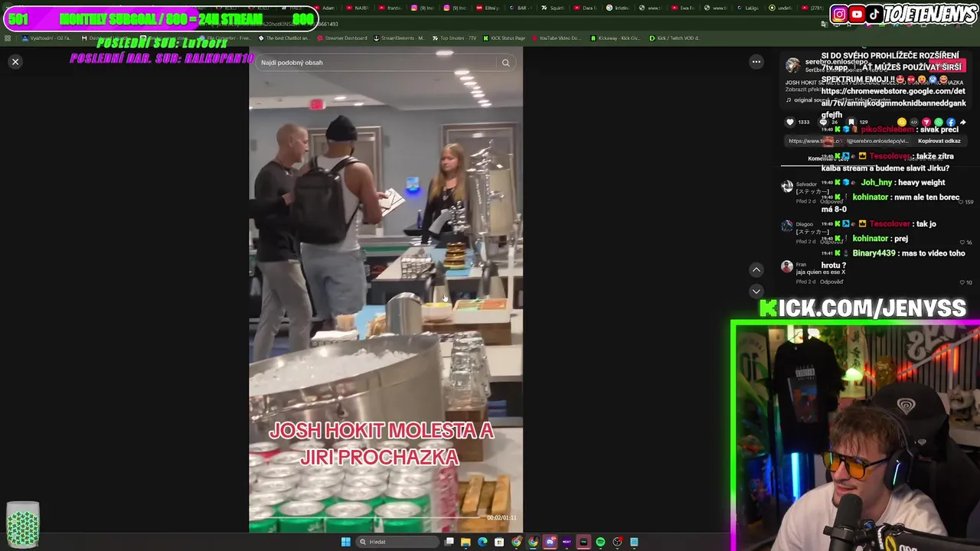Open the 'StreamElements' bookmark
The image size is (980, 551).
pos(399,37)
